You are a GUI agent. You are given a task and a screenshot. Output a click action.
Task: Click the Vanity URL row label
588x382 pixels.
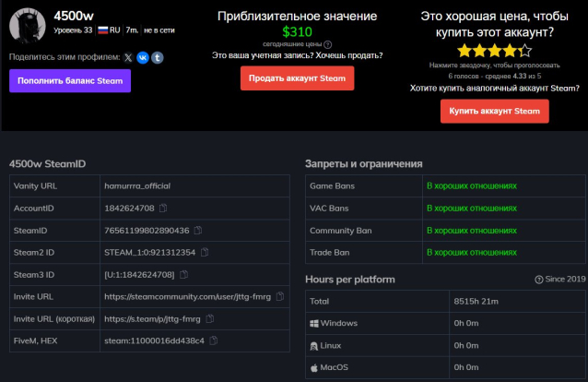point(35,186)
